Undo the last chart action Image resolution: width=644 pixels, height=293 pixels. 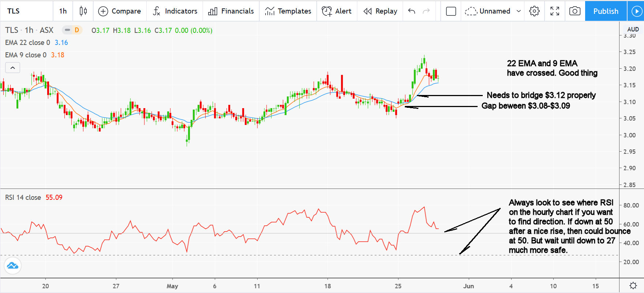[412, 11]
